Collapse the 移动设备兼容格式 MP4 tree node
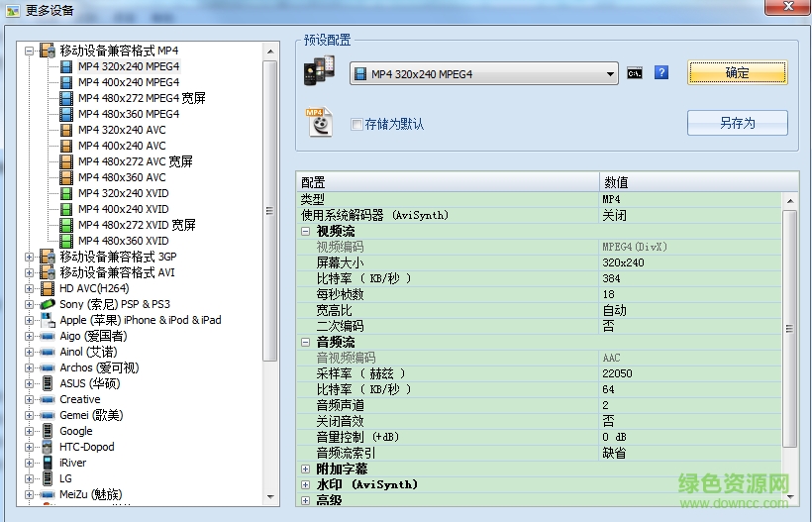 tap(29, 51)
